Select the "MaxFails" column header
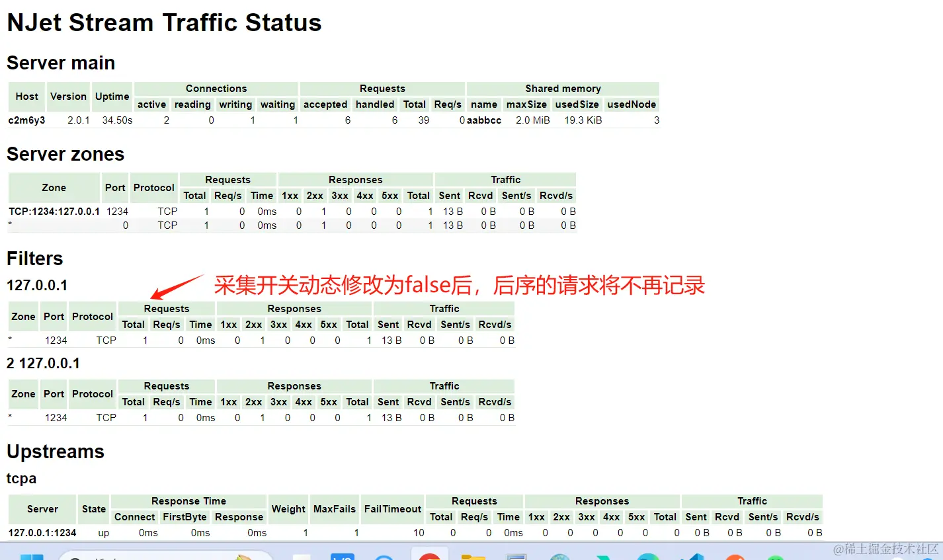Viewport: 943px width, 560px height. tap(335, 509)
